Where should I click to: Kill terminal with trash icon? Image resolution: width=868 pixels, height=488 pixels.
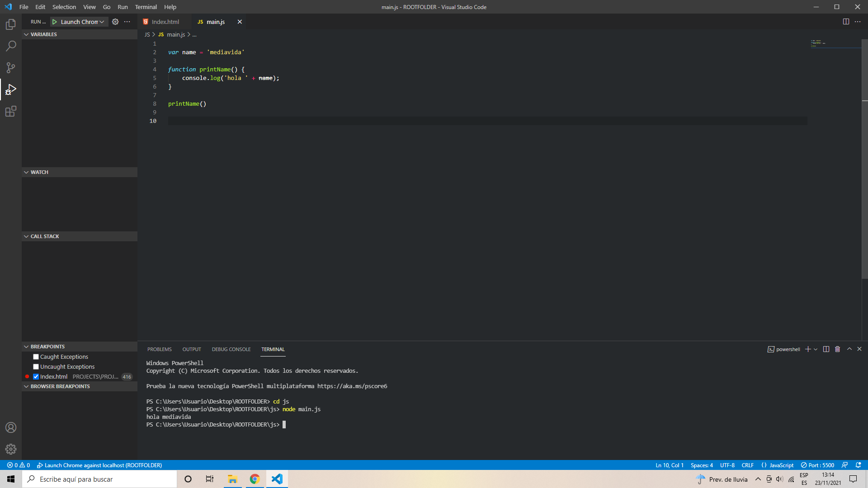click(837, 349)
